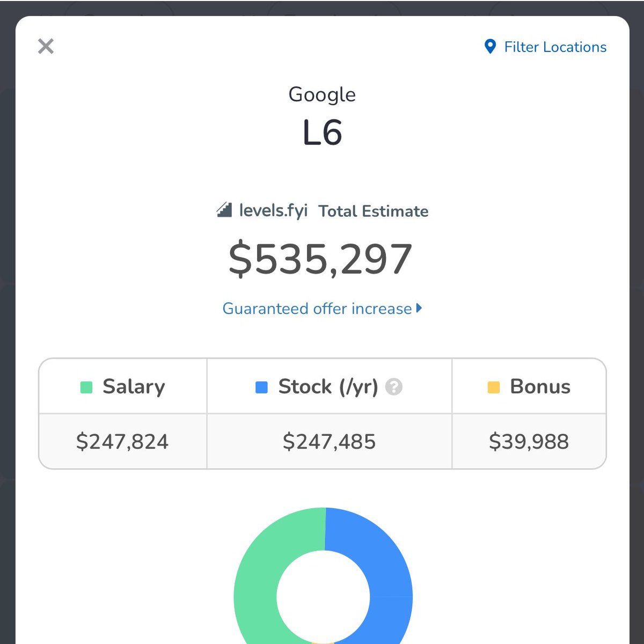This screenshot has height=644, width=644.
Task: Click the location pin icon
Action: coord(490,47)
